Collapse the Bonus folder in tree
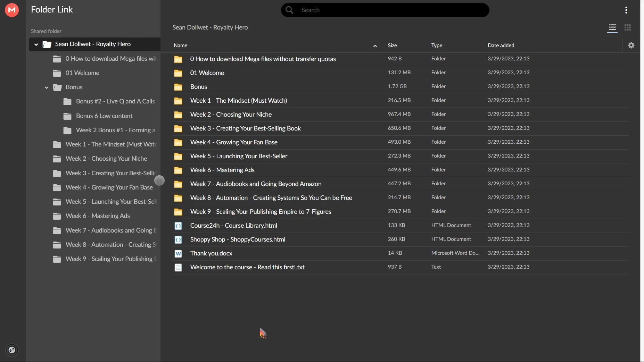This screenshot has width=644, height=362. 47,87
